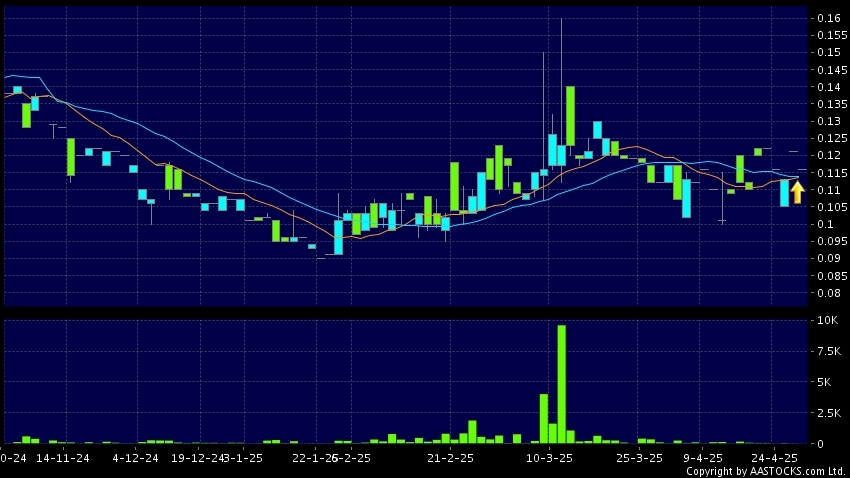Click the 0.125 price axis label
The image size is (850, 478).
tap(832, 138)
